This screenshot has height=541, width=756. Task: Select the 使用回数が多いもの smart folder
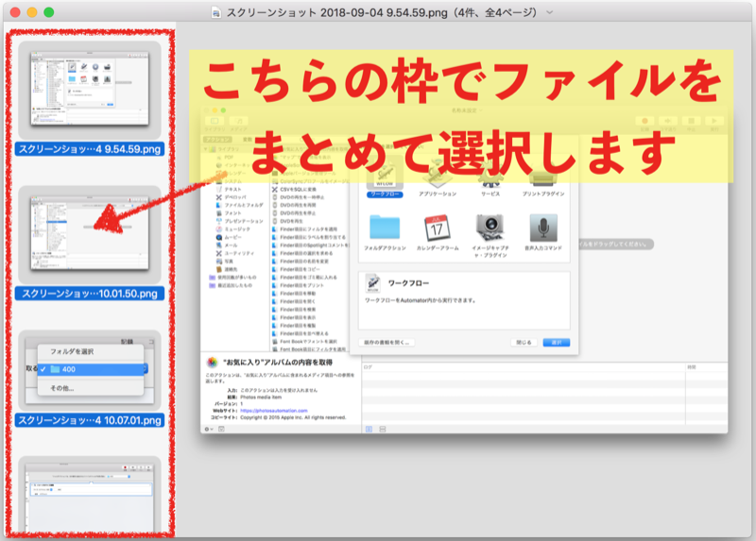[232, 278]
